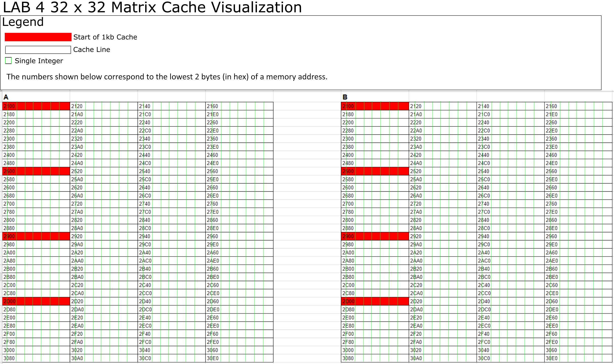Click the red 2D00 cell in matrix B
This screenshot has width=614, height=364.
375,301
